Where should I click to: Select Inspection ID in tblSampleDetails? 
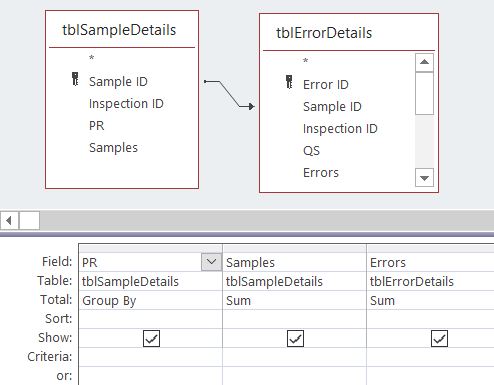[126, 104]
